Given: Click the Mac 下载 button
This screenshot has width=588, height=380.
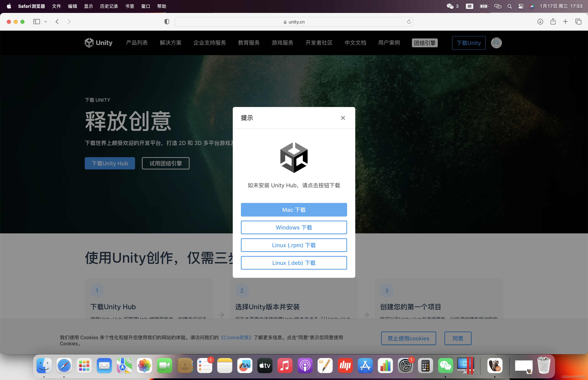Looking at the screenshot, I should [294, 210].
